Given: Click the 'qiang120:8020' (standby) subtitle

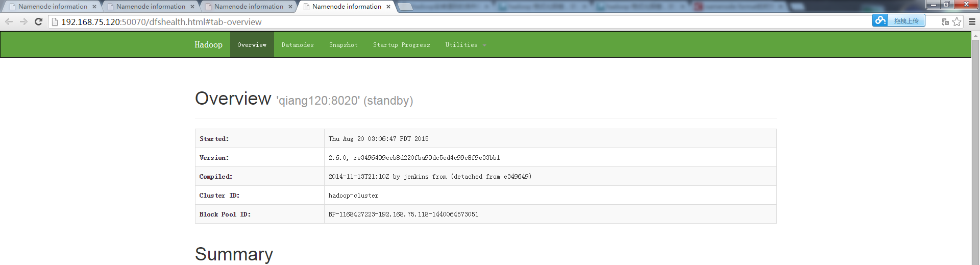Looking at the screenshot, I should click(x=345, y=101).
